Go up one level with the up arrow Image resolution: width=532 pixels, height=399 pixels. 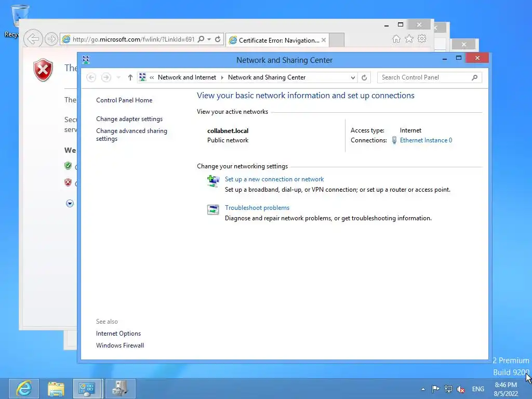tap(130, 77)
